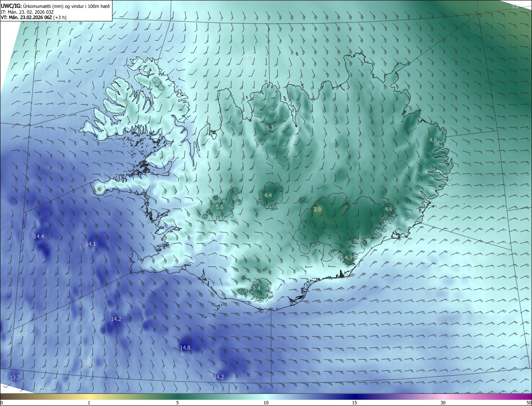Click the '5' tick on the color scale
The width and height of the screenshot is (532, 406).
pyautogui.click(x=177, y=403)
